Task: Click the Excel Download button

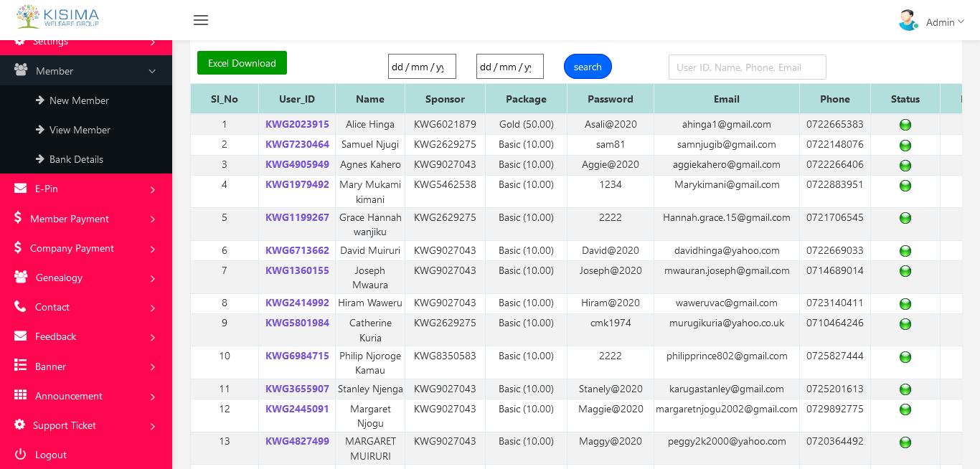Action: click(242, 63)
